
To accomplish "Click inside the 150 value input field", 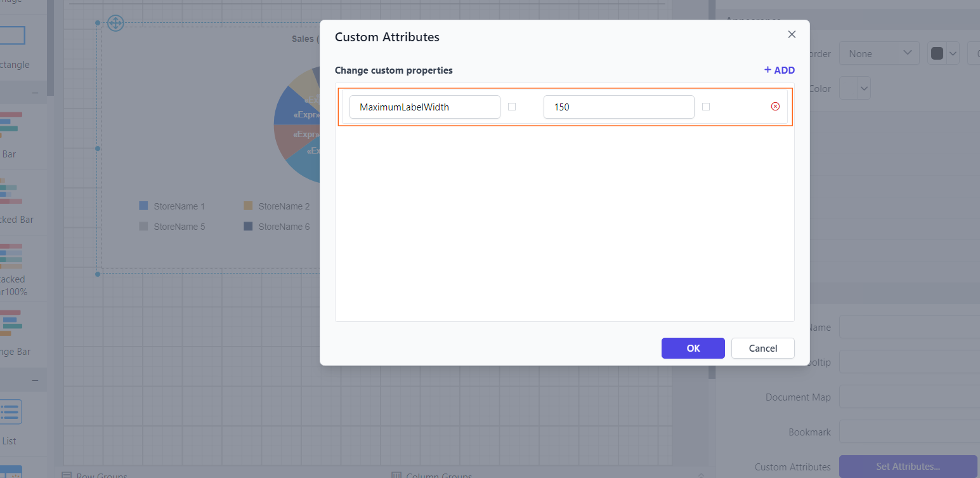I will (x=618, y=107).
